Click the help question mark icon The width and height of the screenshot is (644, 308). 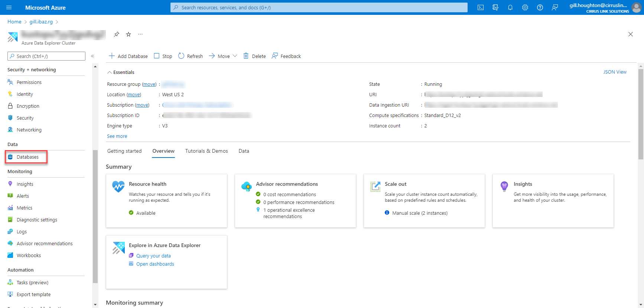[x=540, y=7]
